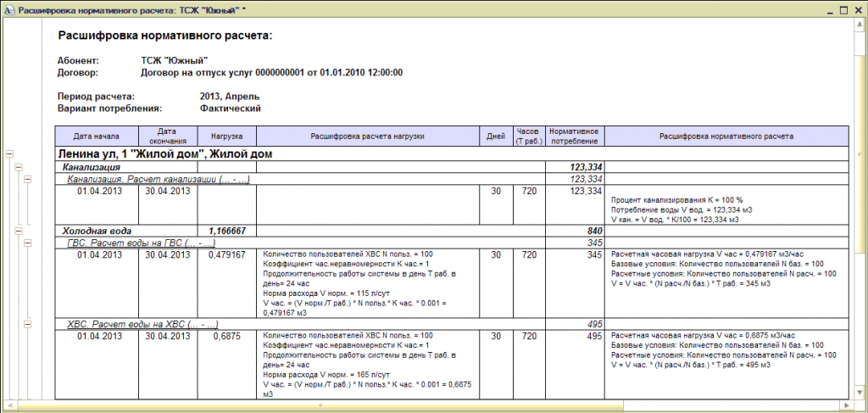The image size is (868, 413).
Task: Collapse the Холодная вода section
Action: 19,231
